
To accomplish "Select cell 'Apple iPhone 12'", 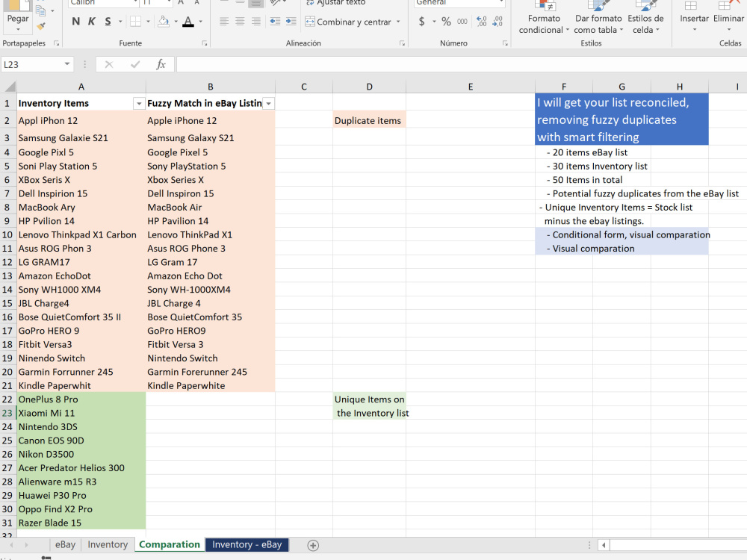I will click(x=211, y=120).
